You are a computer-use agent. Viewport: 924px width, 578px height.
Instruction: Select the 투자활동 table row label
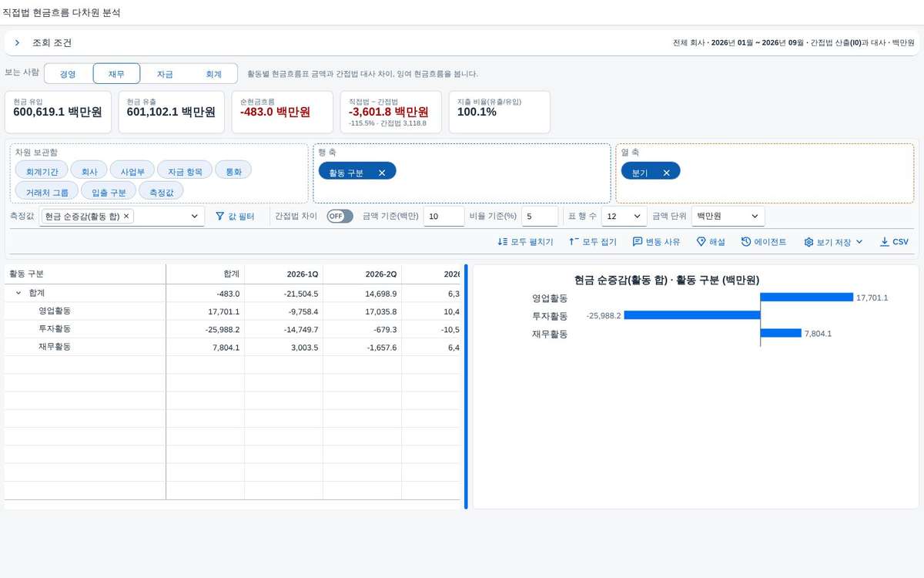(55, 329)
